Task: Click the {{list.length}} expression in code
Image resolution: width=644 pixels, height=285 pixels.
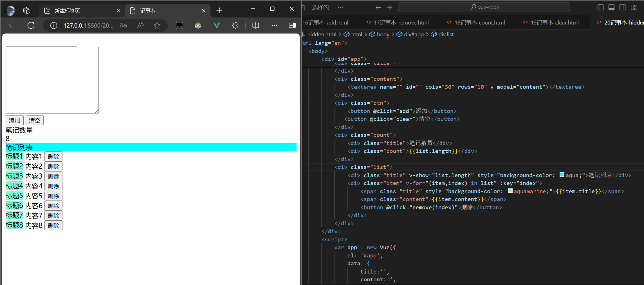Action: (x=433, y=151)
